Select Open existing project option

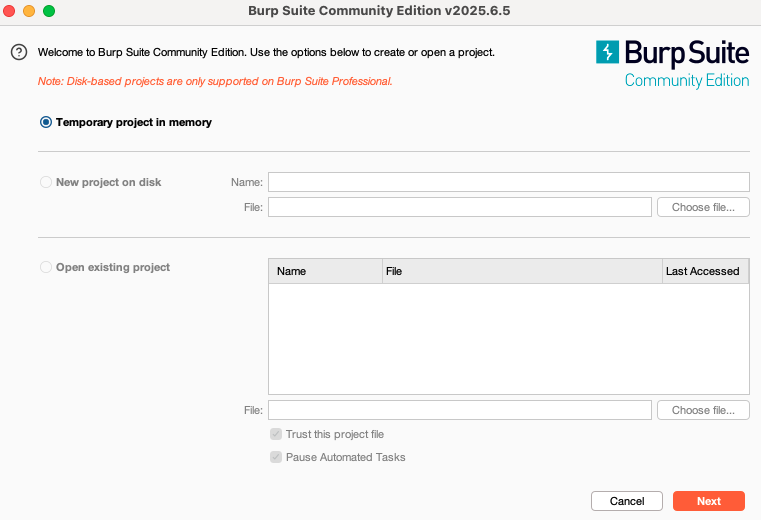point(46,267)
